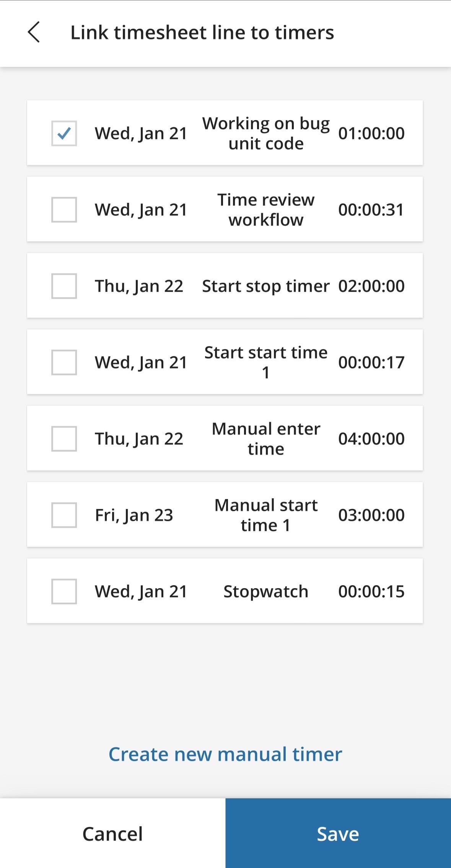Select the Start stop timer checkbox
The height and width of the screenshot is (868, 451).
pos(64,286)
